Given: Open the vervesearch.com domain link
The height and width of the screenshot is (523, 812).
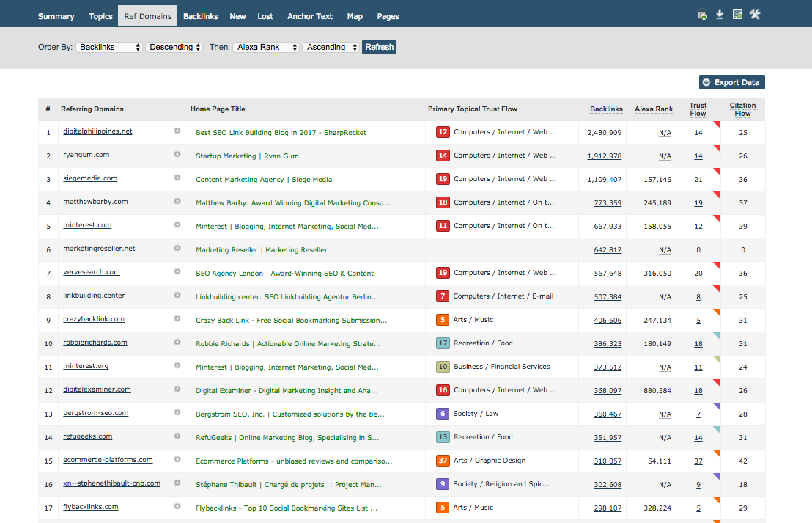Looking at the screenshot, I should tap(91, 272).
